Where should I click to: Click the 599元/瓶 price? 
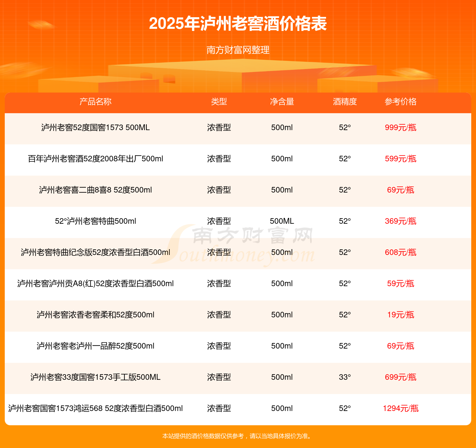pos(401,159)
